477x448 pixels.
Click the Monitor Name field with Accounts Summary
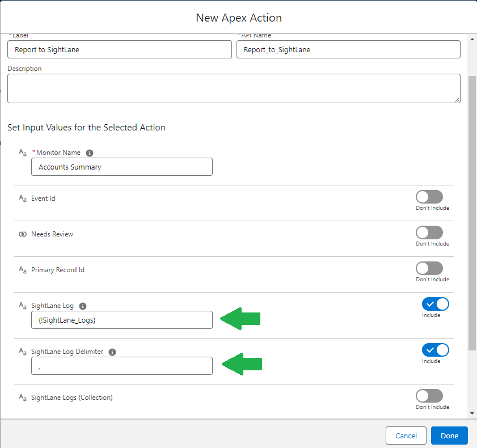(x=122, y=167)
